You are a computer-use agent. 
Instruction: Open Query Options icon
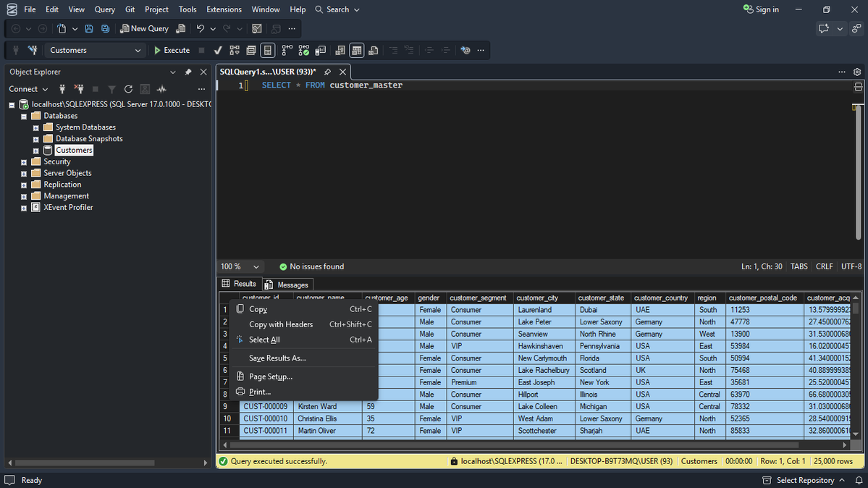[x=250, y=51]
